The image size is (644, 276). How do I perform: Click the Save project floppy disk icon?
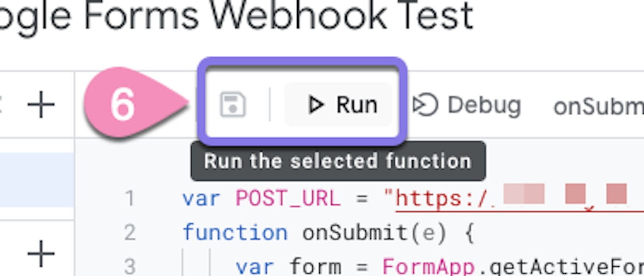[233, 105]
